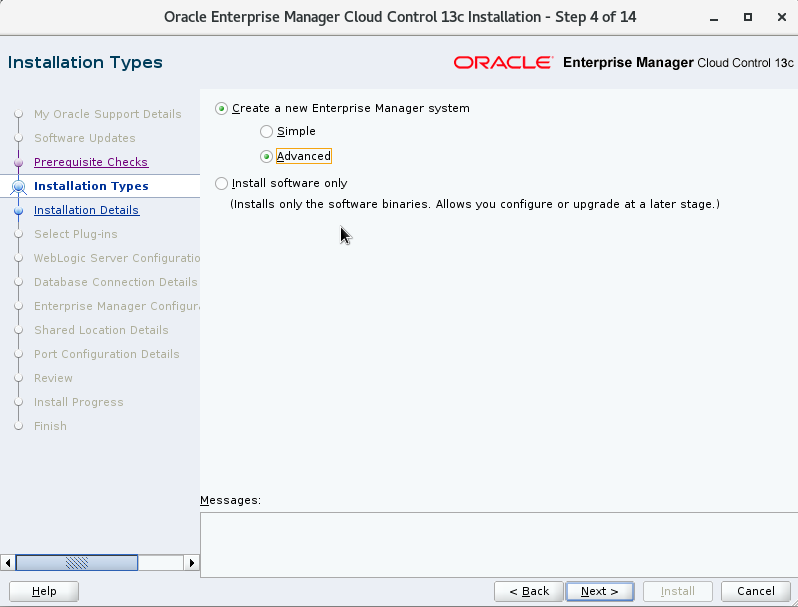The height and width of the screenshot is (607, 798).
Task: Click the Oracle logo
Action: 503,63
